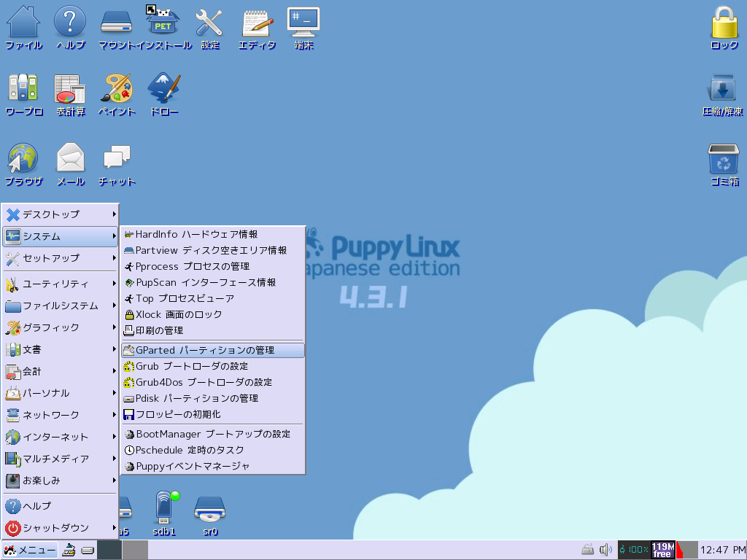Launch the PET インストール package icon
The width and height of the screenshot is (747, 560).
coord(163,22)
